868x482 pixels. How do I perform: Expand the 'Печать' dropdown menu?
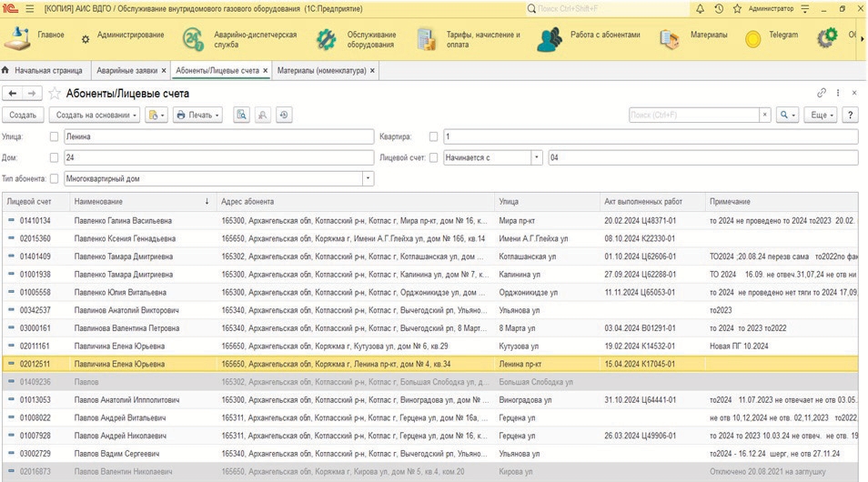coord(197,115)
